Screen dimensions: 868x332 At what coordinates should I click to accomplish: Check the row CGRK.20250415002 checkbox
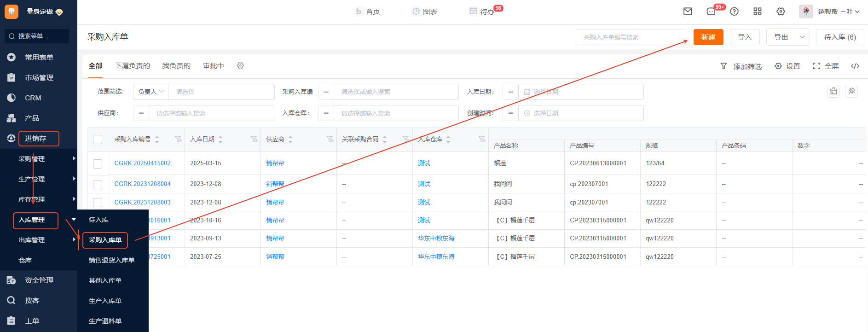(x=98, y=163)
